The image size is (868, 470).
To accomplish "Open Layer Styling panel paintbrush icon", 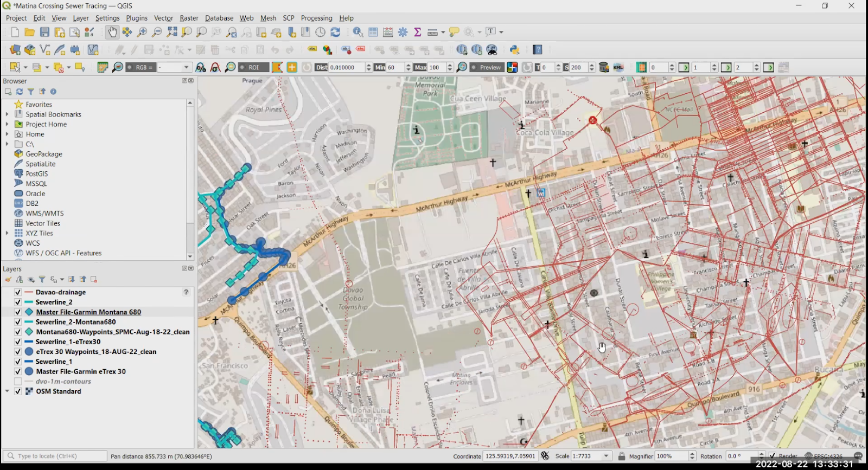I will 8,280.
